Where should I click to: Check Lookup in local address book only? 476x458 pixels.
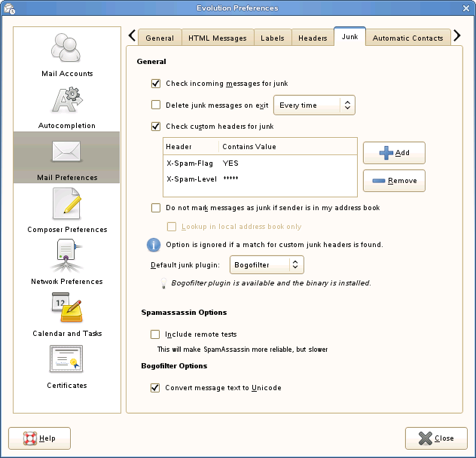[172, 227]
